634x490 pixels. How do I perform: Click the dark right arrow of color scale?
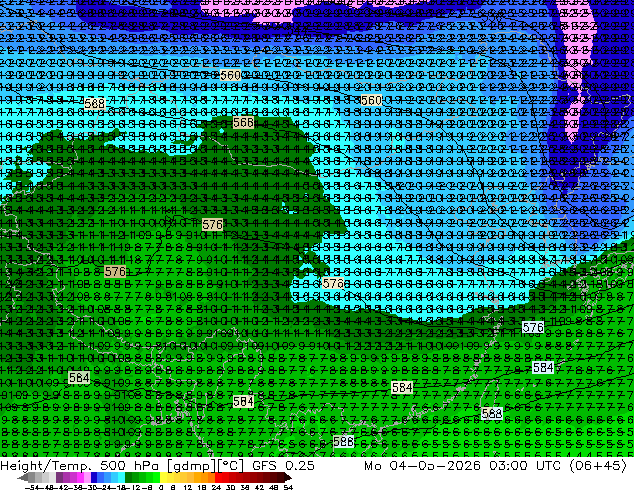pos(288,477)
